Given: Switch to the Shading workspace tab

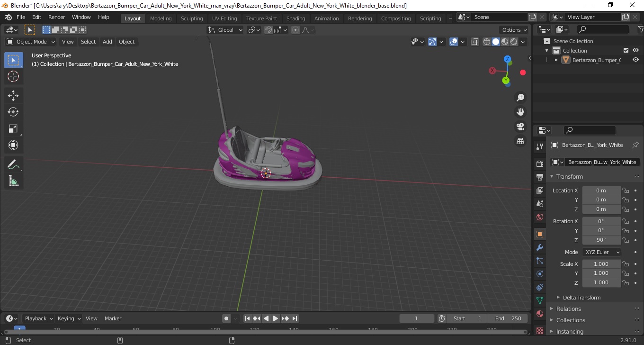Looking at the screenshot, I should pos(295,18).
